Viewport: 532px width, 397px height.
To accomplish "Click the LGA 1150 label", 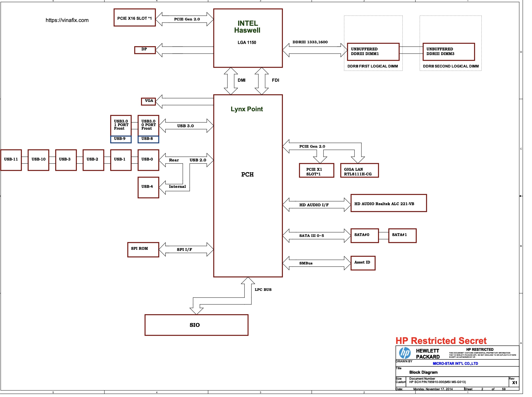I will click(x=247, y=43).
